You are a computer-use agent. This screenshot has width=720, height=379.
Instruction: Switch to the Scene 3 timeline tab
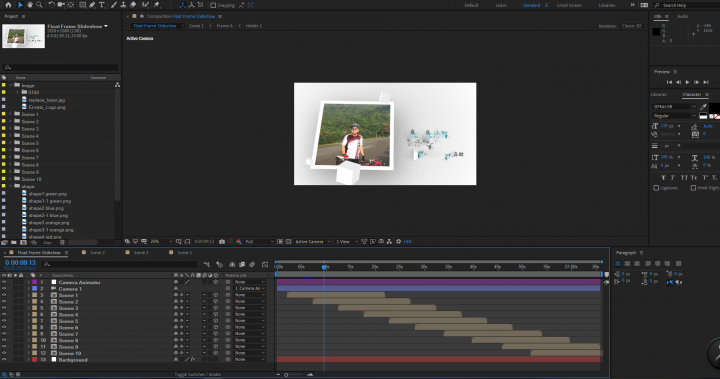(x=141, y=253)
